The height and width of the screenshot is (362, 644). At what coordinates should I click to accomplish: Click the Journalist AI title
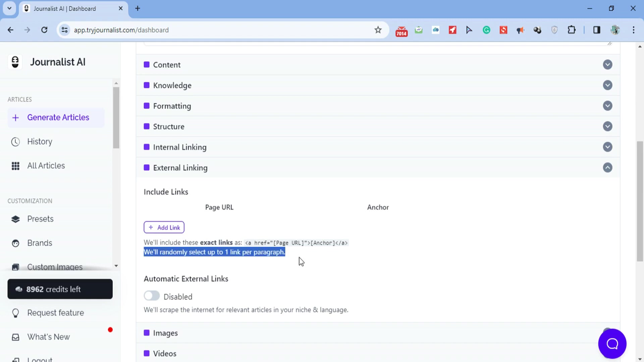tap(58, 62)
